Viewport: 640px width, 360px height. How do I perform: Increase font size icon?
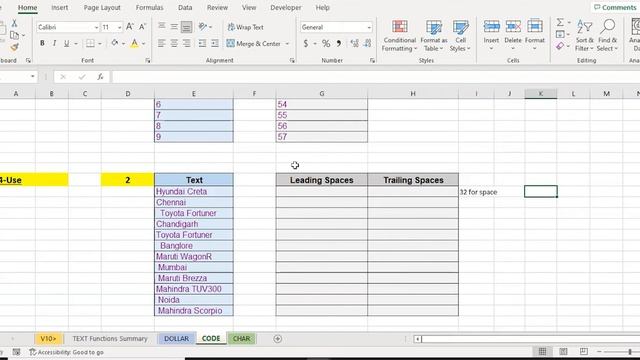129,27
